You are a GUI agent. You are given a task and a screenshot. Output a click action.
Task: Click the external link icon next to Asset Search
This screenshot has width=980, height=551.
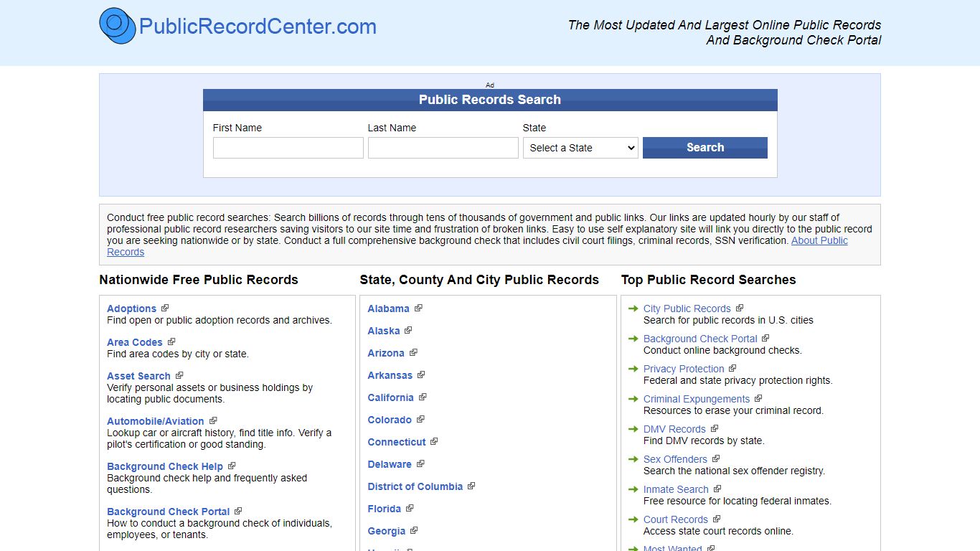179,375
